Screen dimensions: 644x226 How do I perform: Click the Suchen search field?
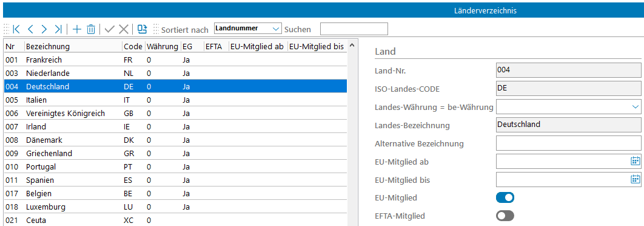(x=354, y=29)
